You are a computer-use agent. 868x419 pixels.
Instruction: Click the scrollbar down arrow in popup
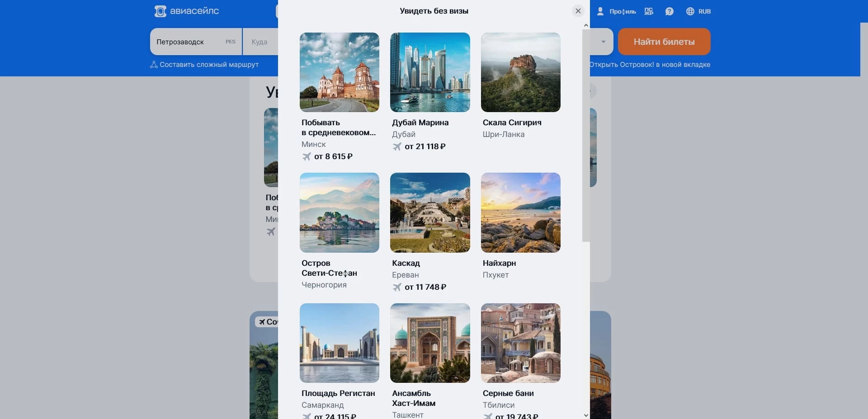586,415
